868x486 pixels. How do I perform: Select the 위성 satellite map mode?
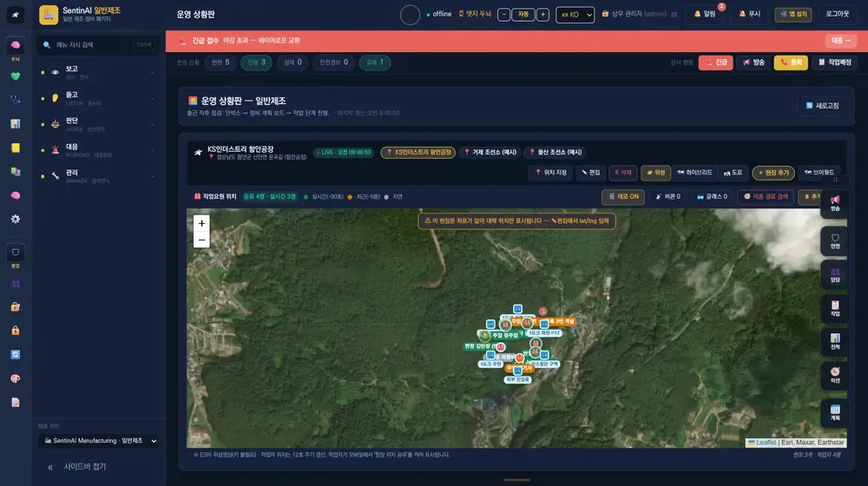pos(655,173)
